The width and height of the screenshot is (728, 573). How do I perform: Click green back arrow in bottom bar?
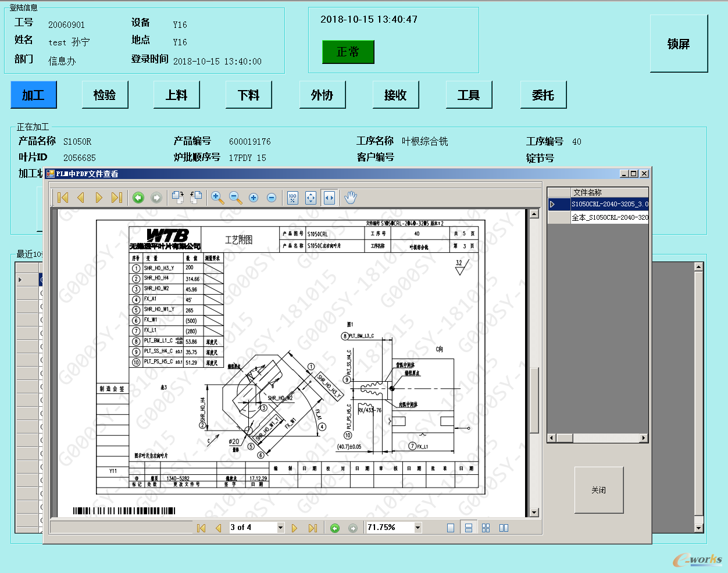tap(335, 528)
